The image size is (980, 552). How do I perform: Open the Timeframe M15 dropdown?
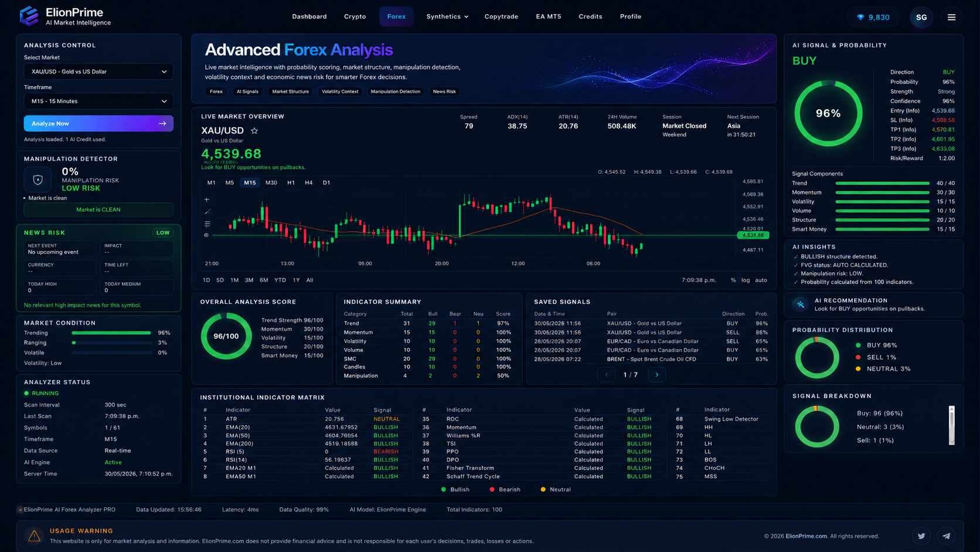click(98, 101)
